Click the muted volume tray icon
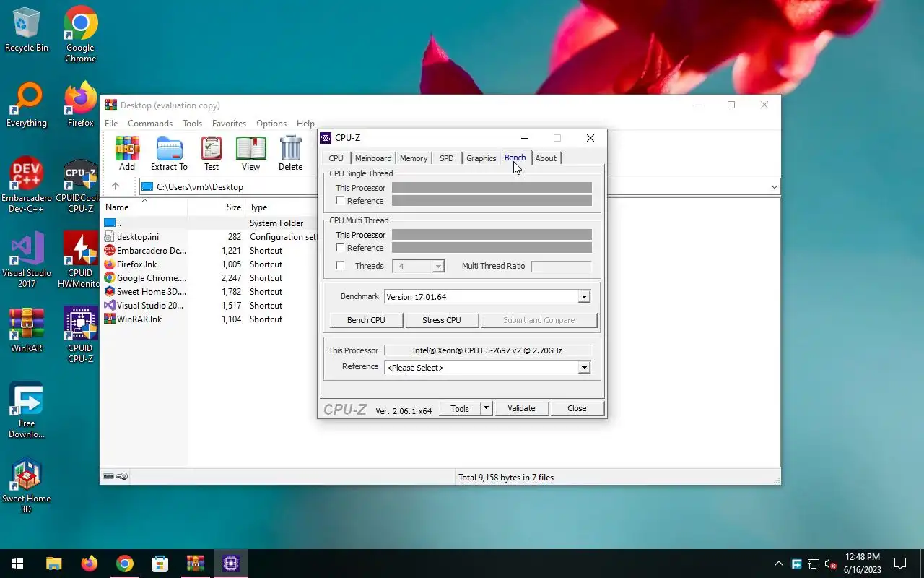924x578 pixels. click(x=831, y=564)
